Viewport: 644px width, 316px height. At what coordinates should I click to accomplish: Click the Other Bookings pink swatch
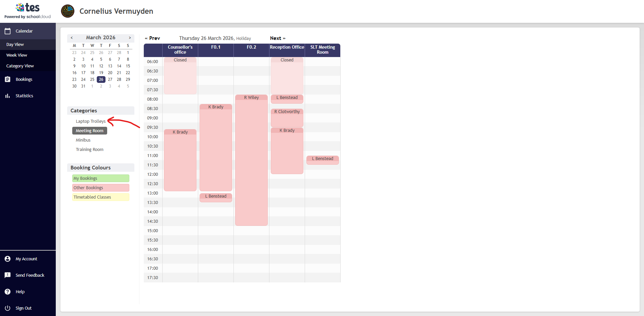(101, 188)
